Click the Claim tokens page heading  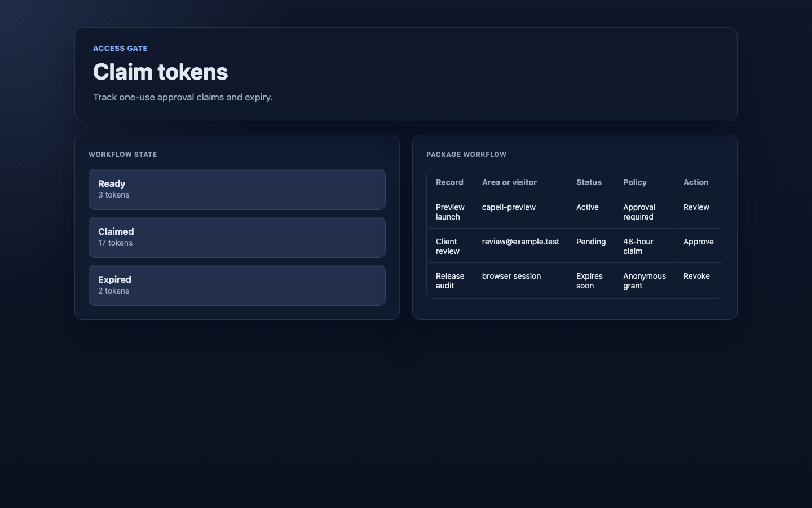pyautogui.click(x=160, y=72)
